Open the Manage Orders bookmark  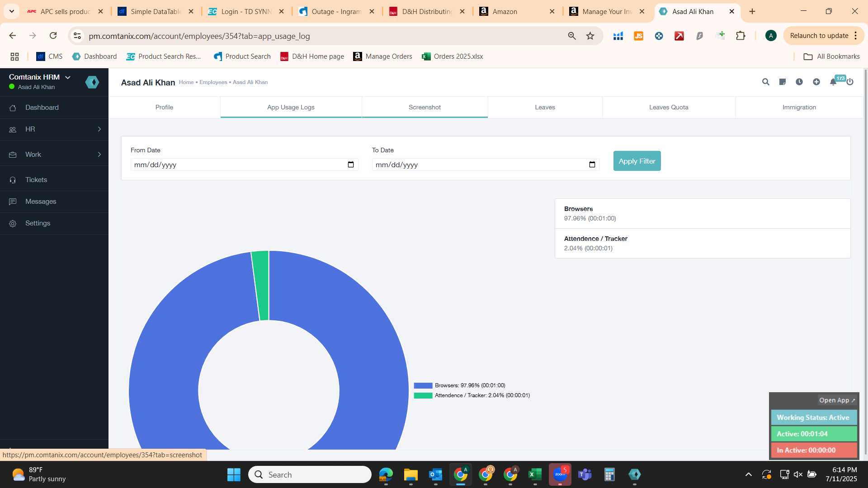382,56
